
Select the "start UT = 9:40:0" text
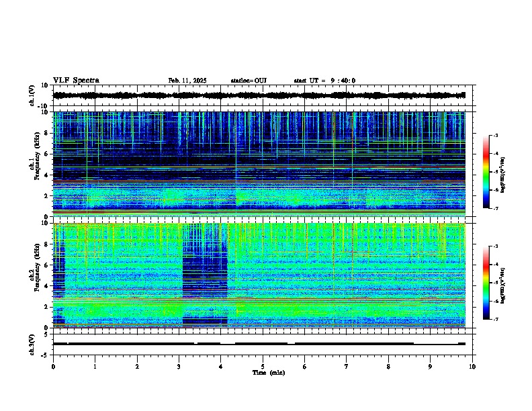tap(324, 81)
